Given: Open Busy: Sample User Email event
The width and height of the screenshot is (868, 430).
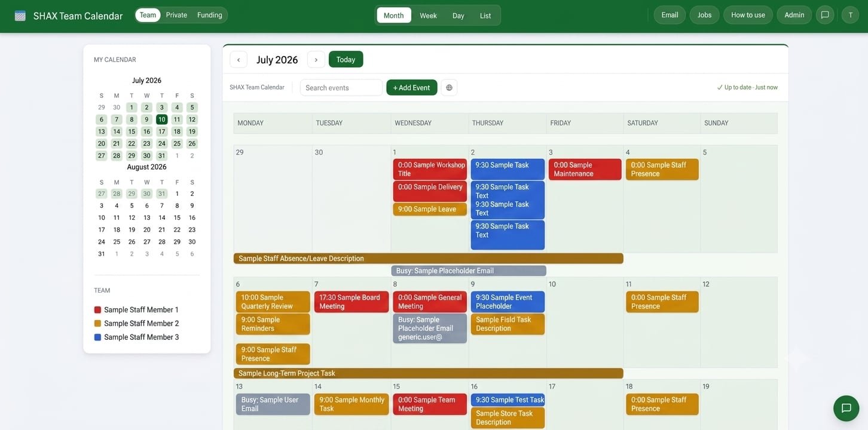Looking at the screenshot, I should (x=273, y=404).
